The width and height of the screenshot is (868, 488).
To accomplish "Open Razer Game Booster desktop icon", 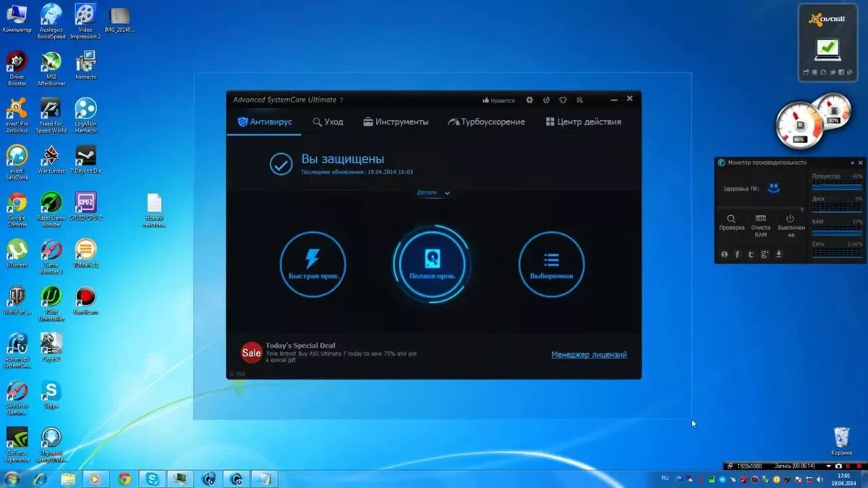I will click(51, 209).
